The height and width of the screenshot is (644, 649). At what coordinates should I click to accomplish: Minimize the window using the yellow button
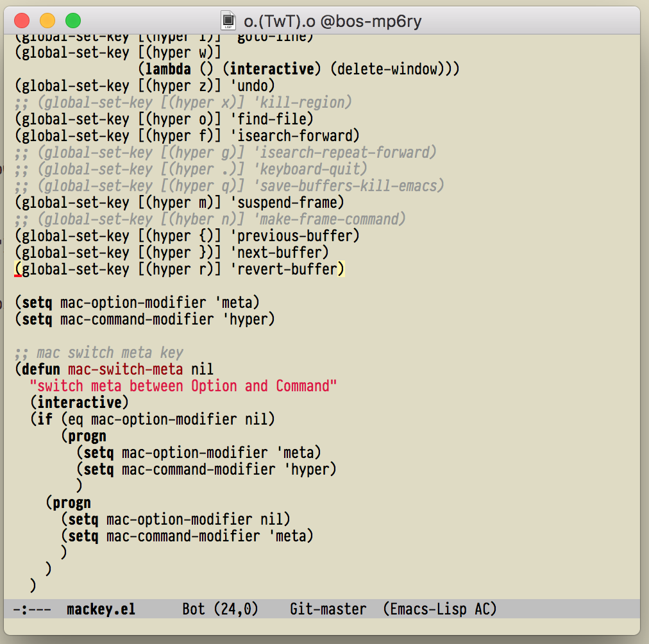[x=47, y=21]
